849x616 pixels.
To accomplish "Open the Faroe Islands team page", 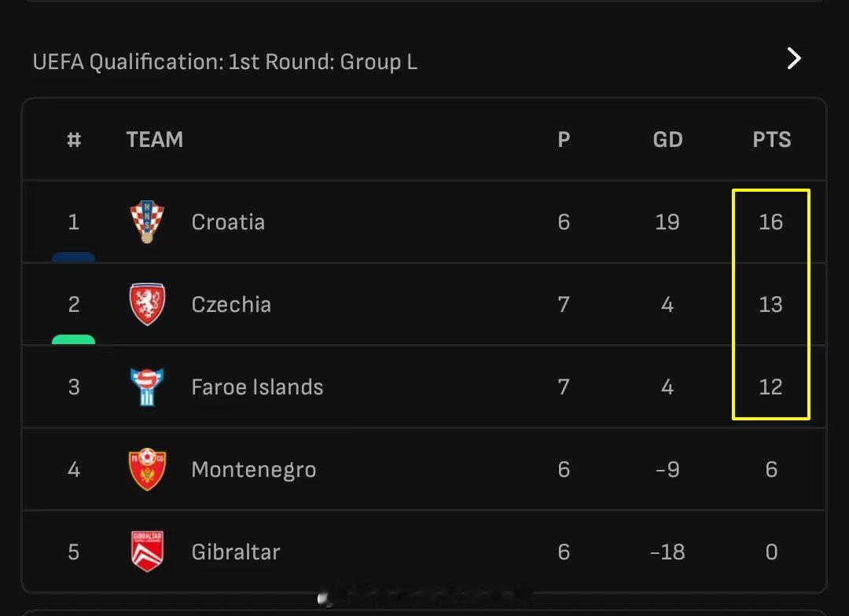I will (257, 387).
